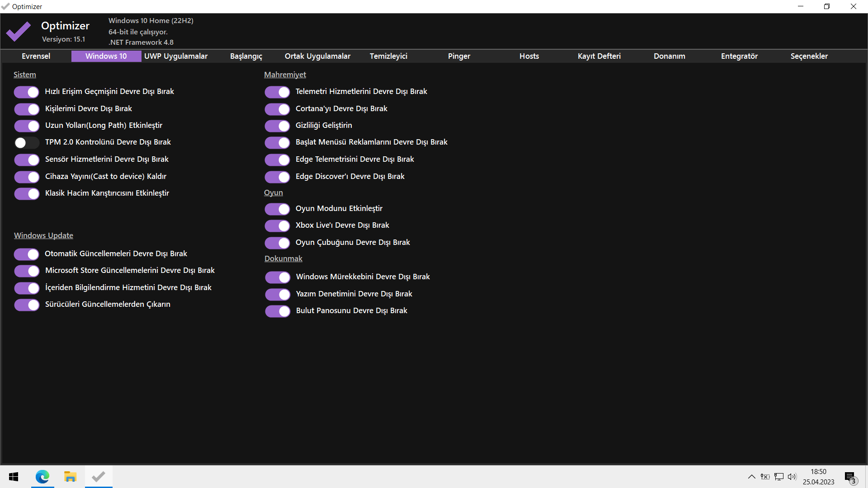Disable Bulut Panosunu Devre Dışı Bırak toggle

click(277, 311)
